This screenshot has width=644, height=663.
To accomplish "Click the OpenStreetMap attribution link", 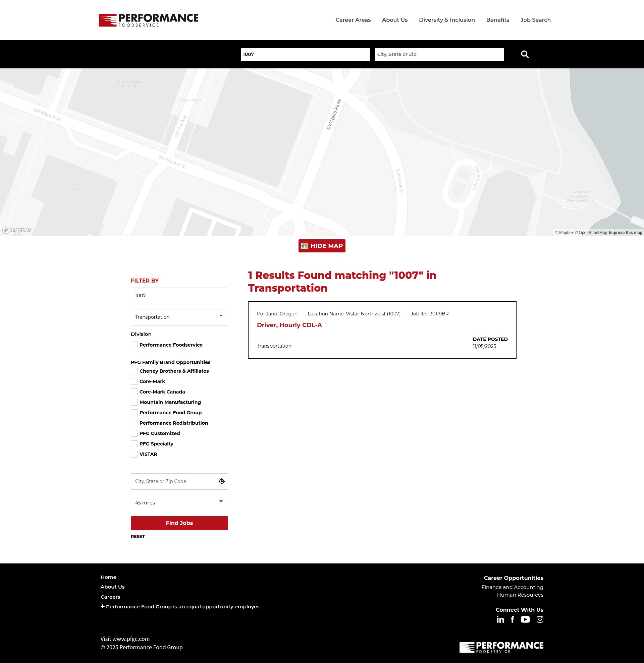I will [591, 233].
